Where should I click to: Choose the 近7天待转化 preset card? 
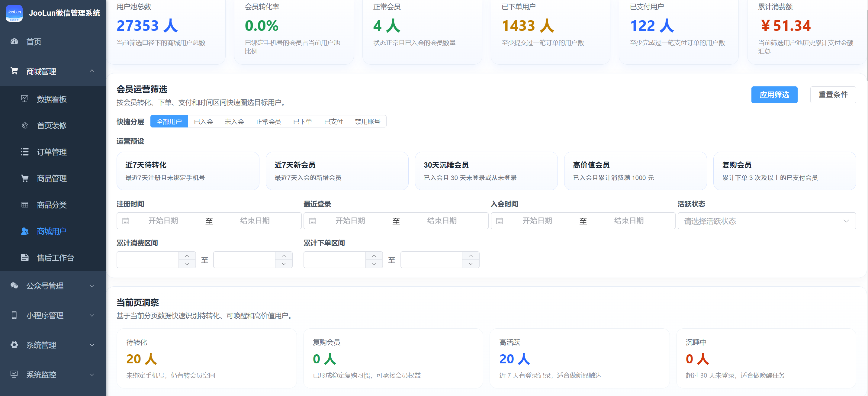pos(188,171)
